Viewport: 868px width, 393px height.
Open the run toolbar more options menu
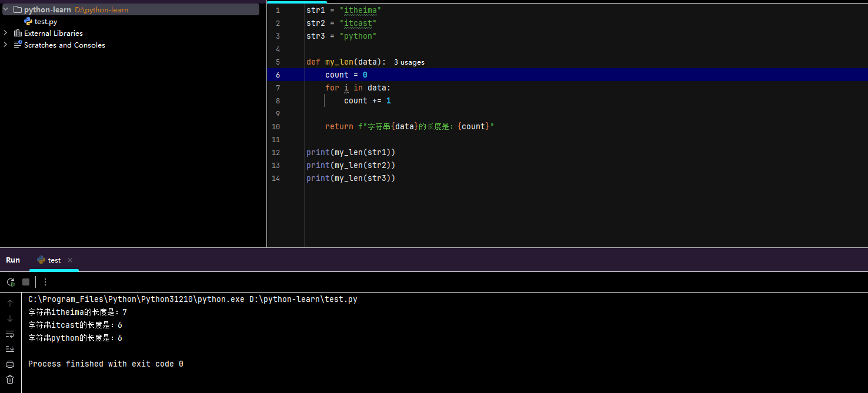[45, 282]
